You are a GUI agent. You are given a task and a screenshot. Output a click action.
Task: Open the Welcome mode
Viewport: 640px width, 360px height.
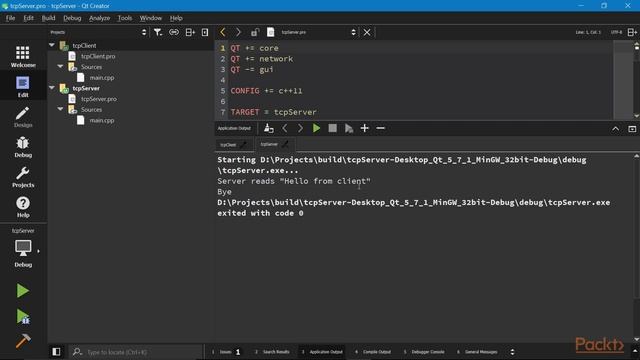pos(23,56)
